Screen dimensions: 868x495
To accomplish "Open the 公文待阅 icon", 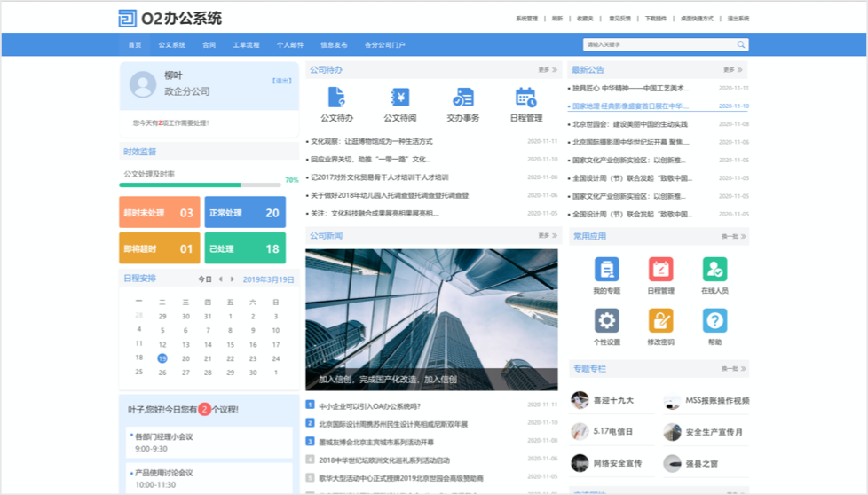I will pyautogui.click(x=399, y=98).
